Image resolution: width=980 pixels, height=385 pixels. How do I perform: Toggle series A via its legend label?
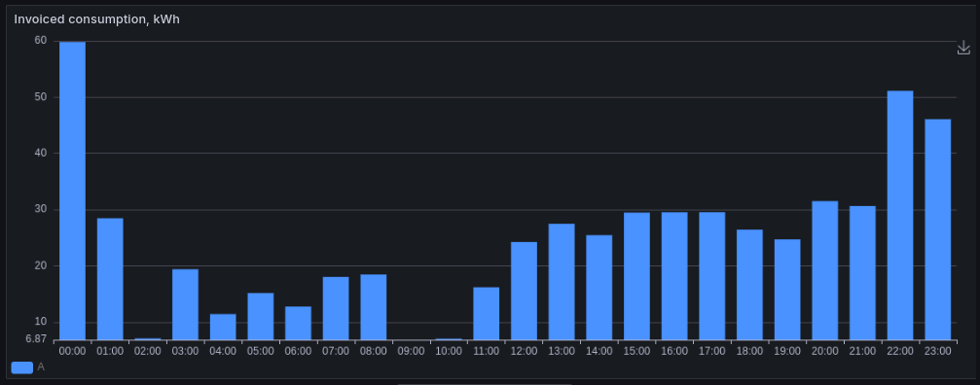(41, 367)
